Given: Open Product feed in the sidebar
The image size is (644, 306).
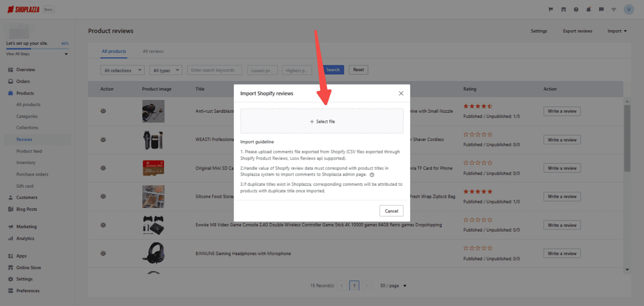Looking at the screenshot, I should pos(29,151).
